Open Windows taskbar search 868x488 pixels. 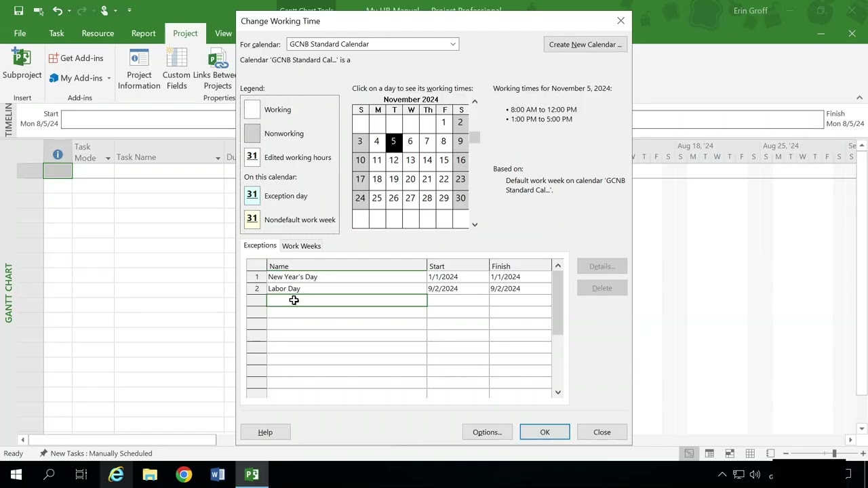[49, 474]
